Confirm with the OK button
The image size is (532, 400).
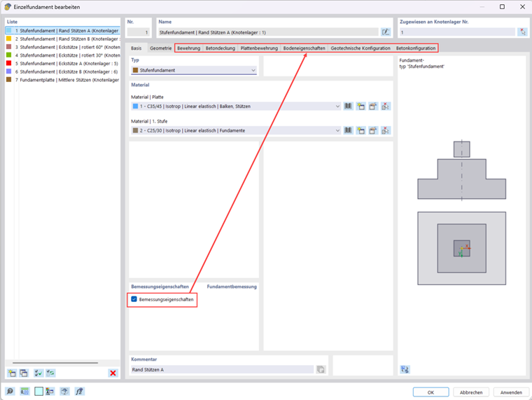coord(431,392)
